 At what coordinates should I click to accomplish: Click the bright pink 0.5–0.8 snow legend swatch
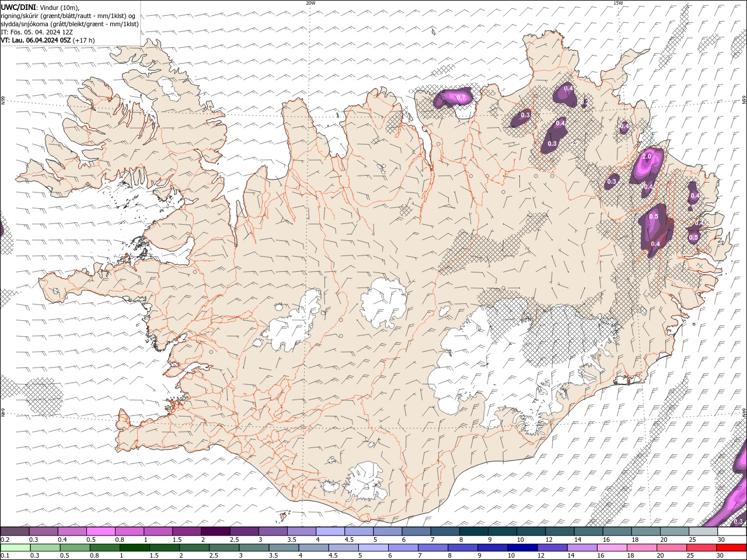coord(100,531)
